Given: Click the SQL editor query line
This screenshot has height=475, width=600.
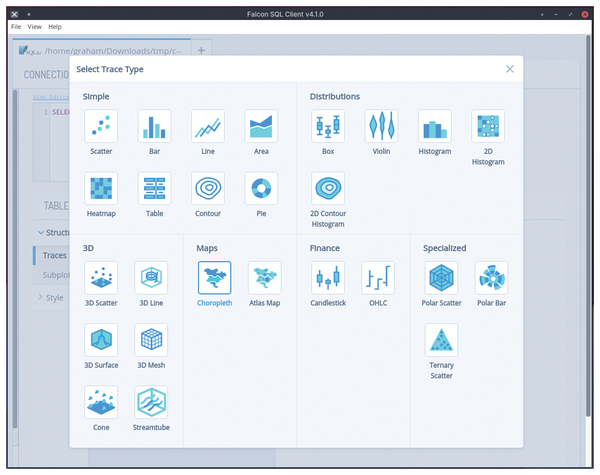Looking at the screenshot, I should [60, 112].
